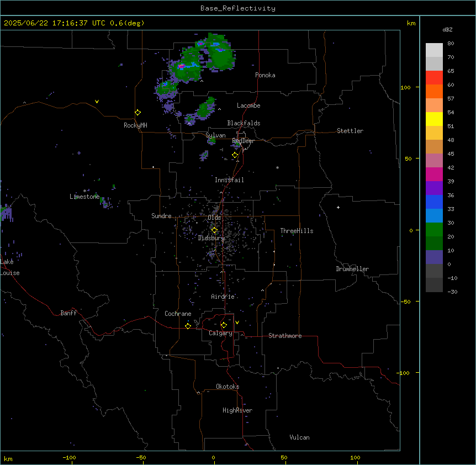Click the yellow V marker northeast of Calgary
Image resolution: width=476 pixels, height=465 pixels.
(x=237, y=323)
